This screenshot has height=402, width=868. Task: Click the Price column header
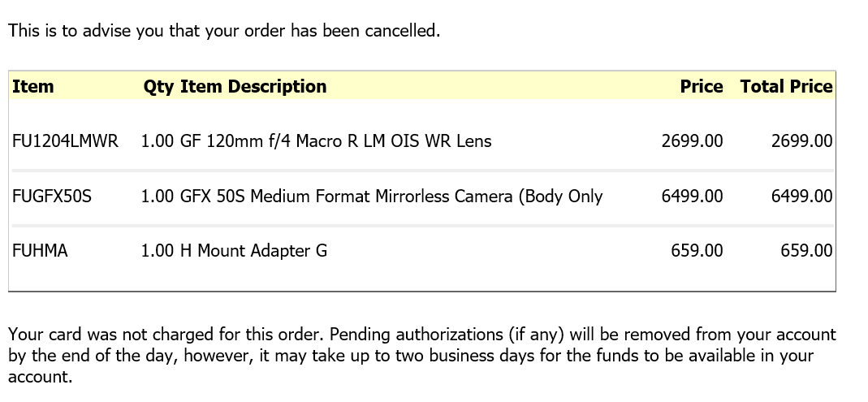(702, 86)
